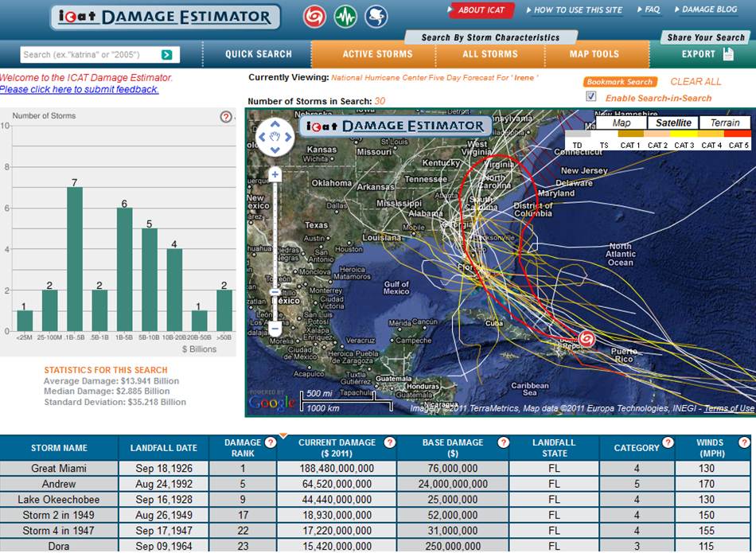The image size is (756, 553).
Task: Pan the map down
Action: click(275, 150)
